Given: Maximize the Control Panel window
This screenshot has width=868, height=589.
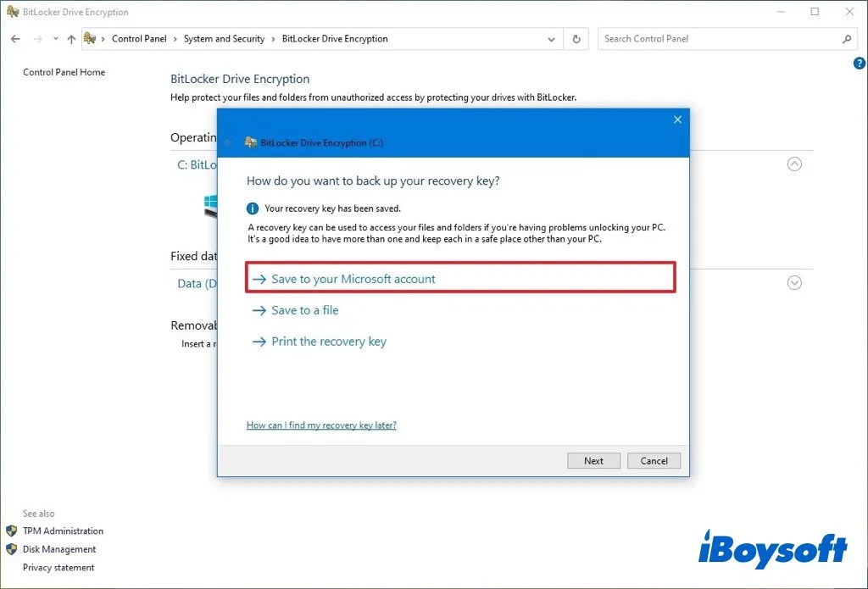Looking at the screenshot, I should (815, 12).
